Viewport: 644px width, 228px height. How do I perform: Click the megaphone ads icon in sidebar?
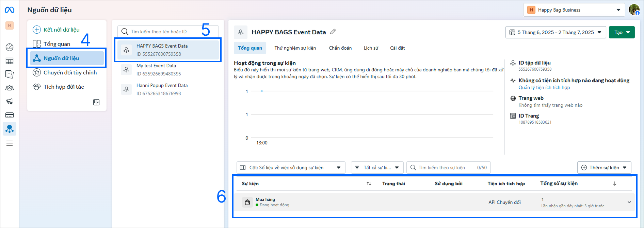coord(10,101)
